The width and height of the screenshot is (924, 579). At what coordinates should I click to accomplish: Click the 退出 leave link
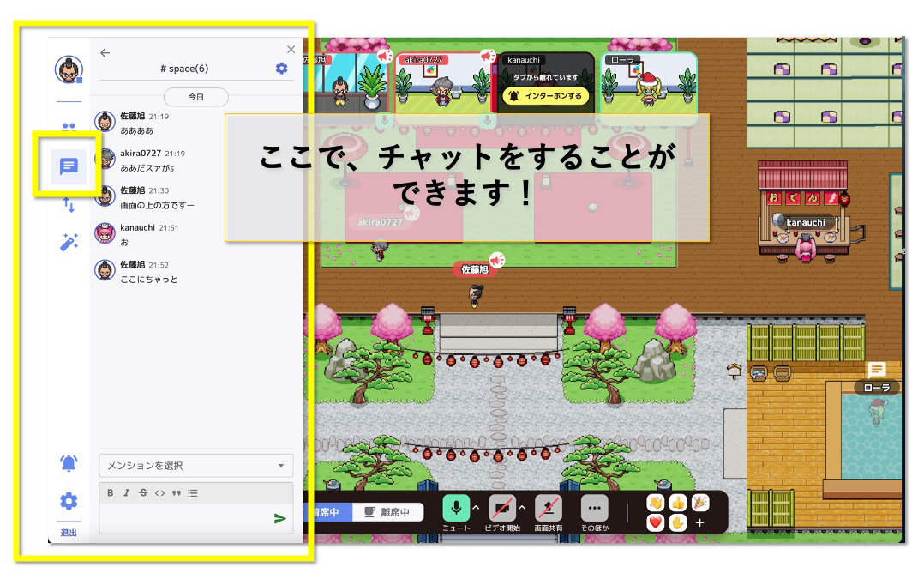point(69,533)
